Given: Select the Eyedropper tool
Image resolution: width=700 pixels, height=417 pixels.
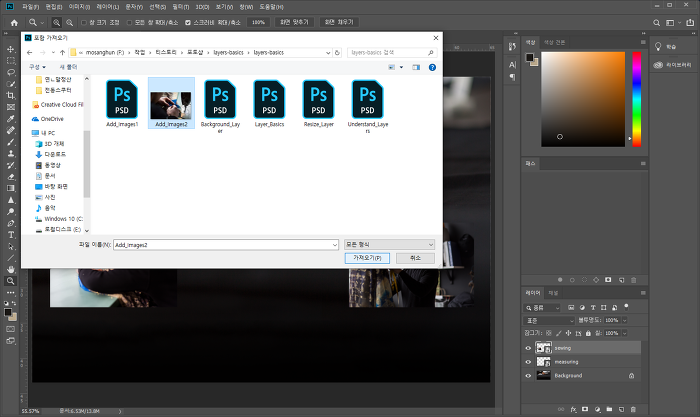Looking at the screenshot, I should (11, 118).
